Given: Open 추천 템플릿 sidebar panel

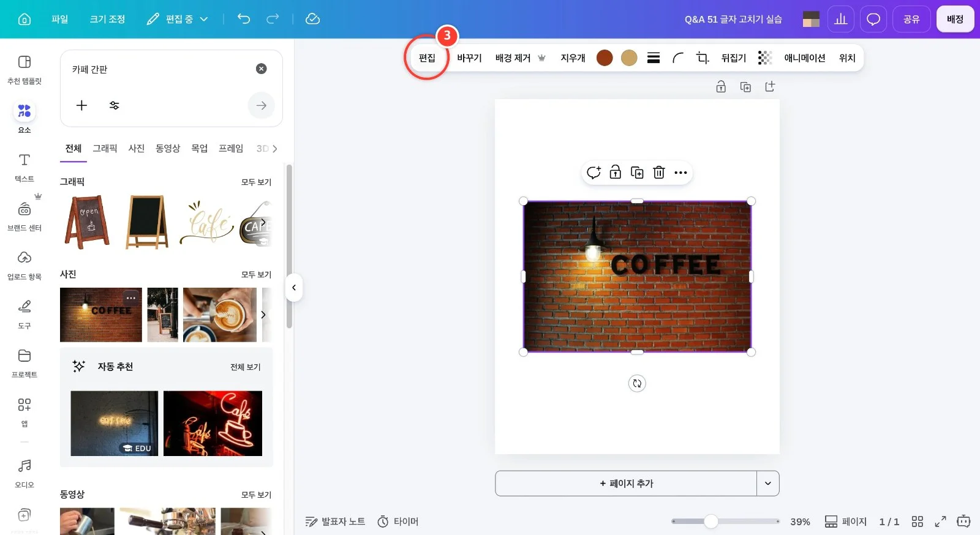Looking at the screenshot, I should pos(24,70).
